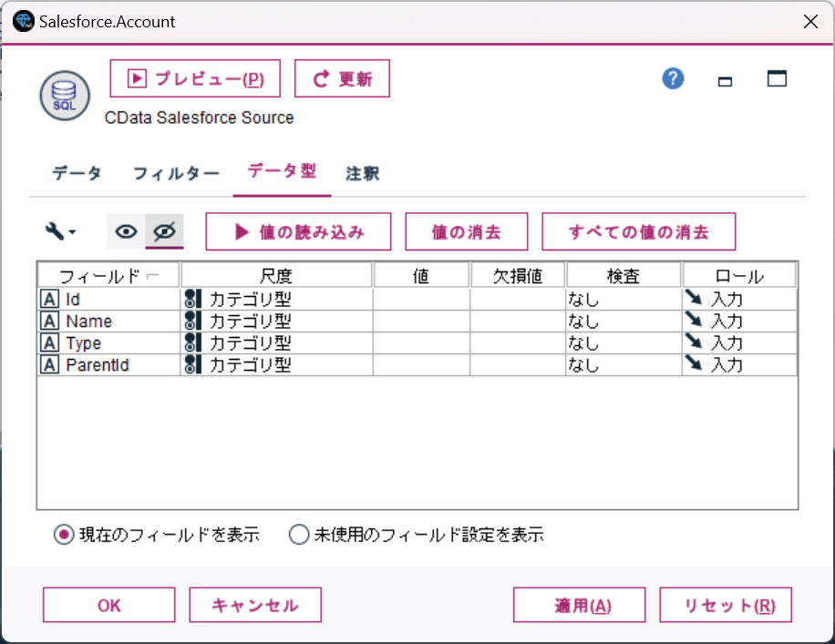Open the 注釈 tab
The width and height of the screenshot is (835, 644).
point(362,173)
